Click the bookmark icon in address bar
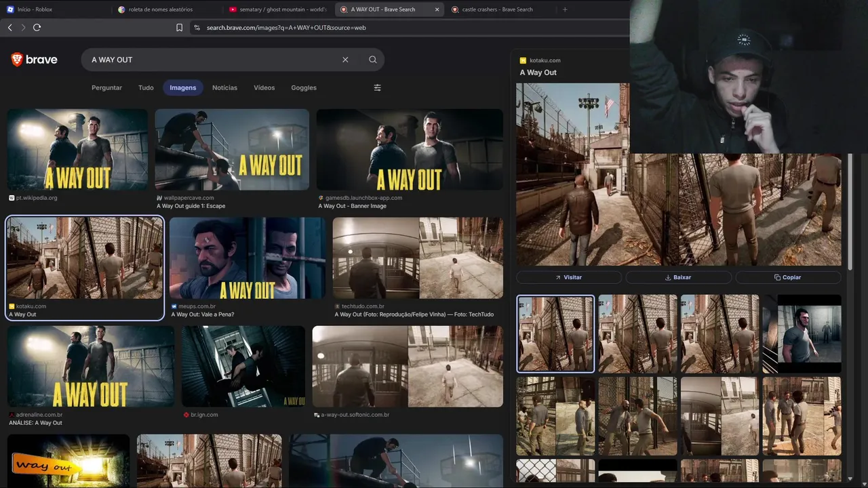This screenshot has width=868, height=488. click(x=179, y=28)
